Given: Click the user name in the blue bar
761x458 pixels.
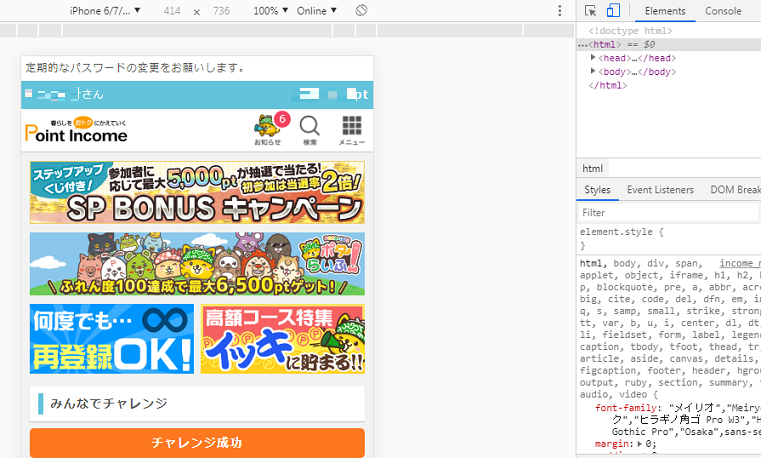Looking at the screenshot, I should [64, 94].
